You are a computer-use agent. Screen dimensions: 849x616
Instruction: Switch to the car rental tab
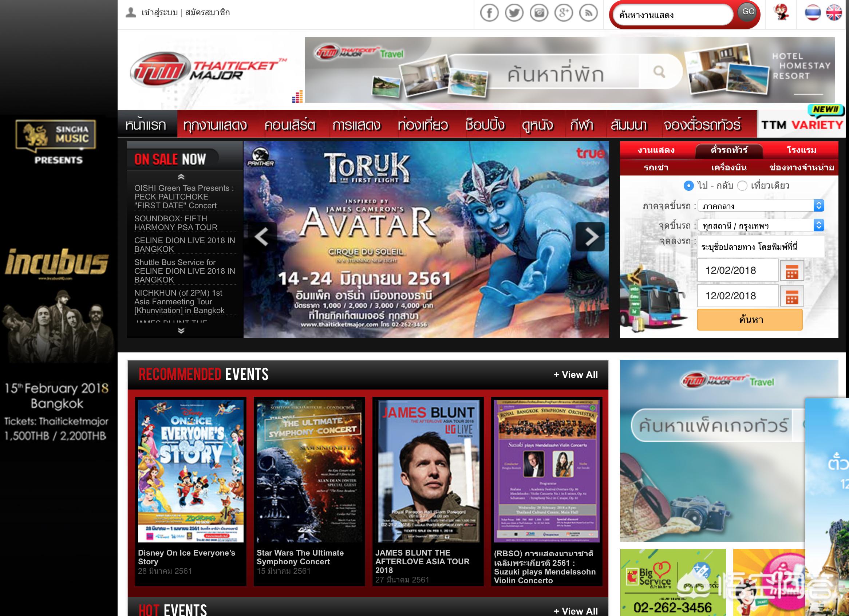[x=656, y=167]
